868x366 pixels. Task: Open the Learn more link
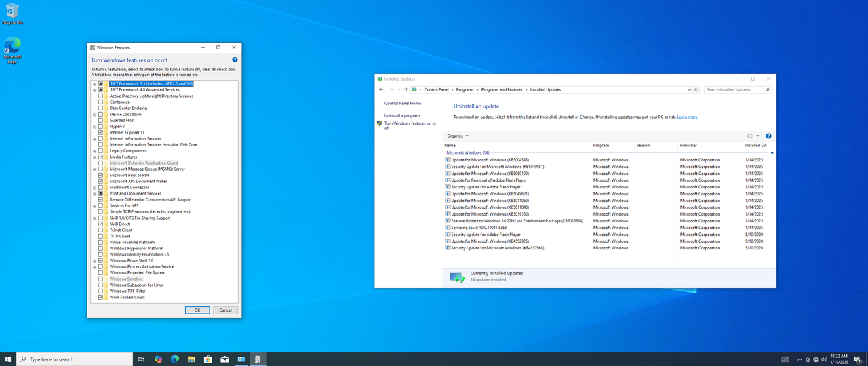[x=687, y=117]
